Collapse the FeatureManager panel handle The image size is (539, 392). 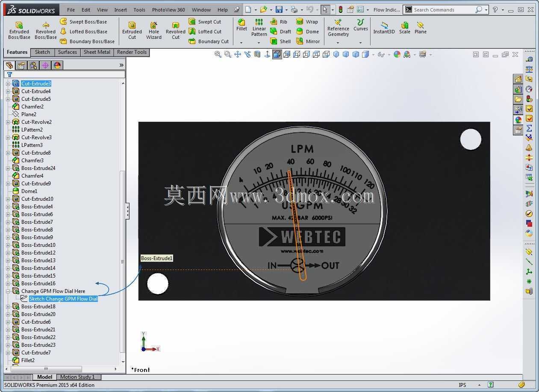pyautogui.click(x=127, y=211)
